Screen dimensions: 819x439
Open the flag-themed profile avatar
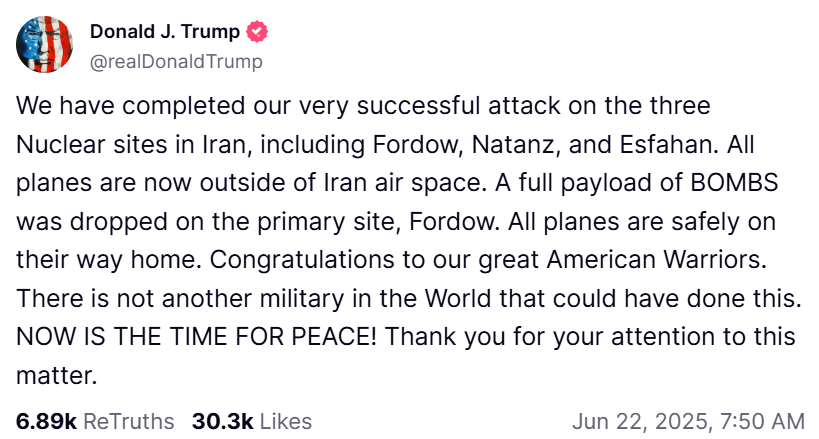click(44, 44)
